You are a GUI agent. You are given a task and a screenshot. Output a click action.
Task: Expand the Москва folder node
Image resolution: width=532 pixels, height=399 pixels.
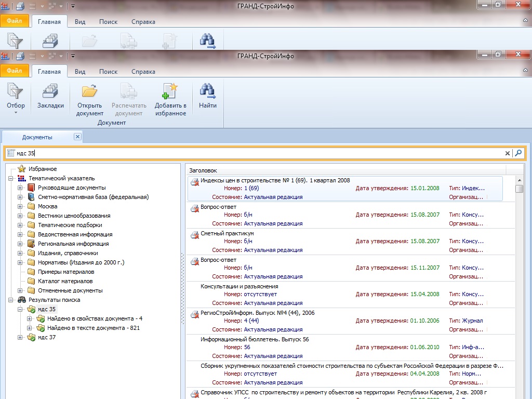pos(20,206)
